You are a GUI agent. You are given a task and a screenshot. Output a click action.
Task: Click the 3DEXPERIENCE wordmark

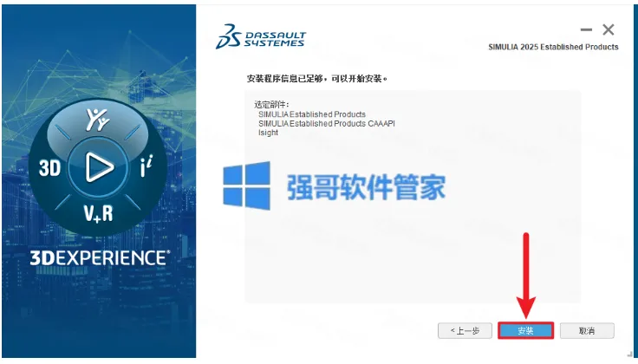point(100,258)
